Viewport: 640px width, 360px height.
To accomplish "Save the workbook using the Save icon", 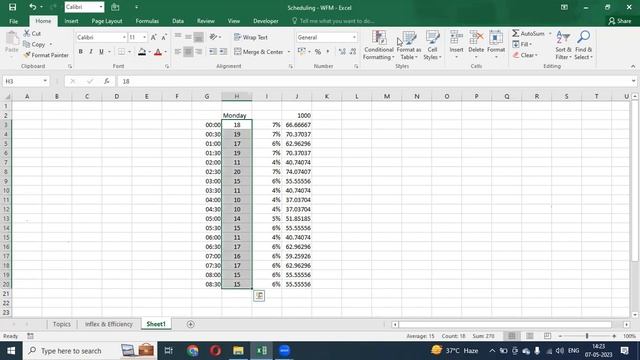I will point(13,7).
